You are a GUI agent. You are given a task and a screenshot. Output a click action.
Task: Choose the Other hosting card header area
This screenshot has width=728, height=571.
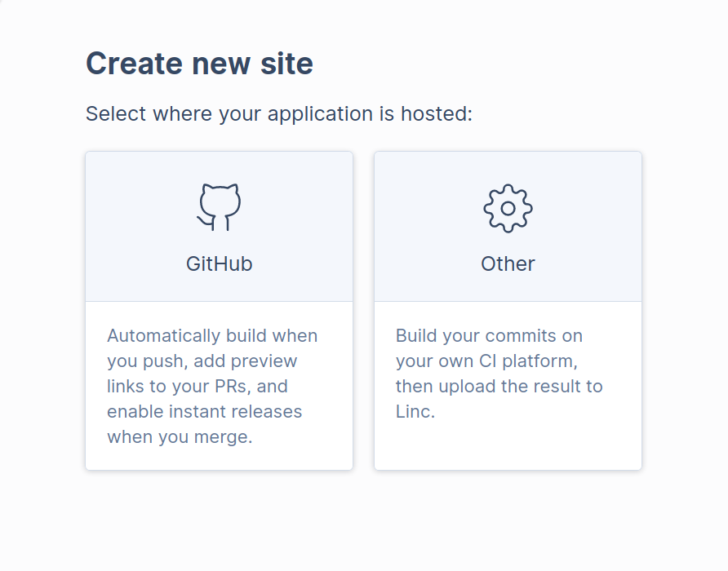coord(508,227)
